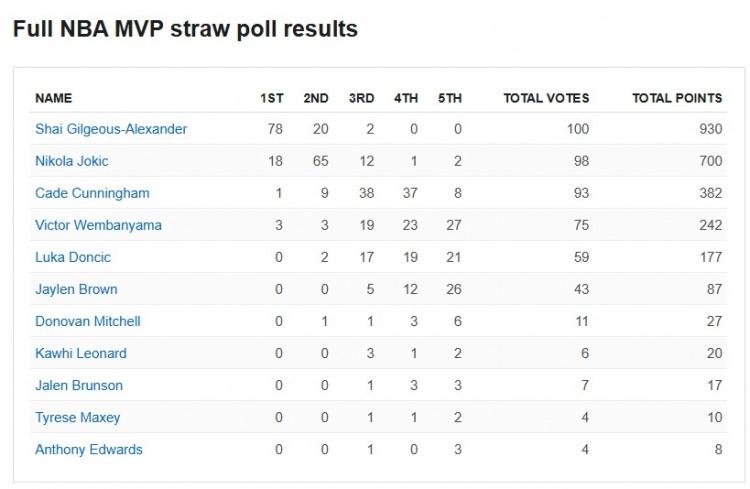Click the 4TH column header
Screen dimensions: 750x489
[406, 98]
